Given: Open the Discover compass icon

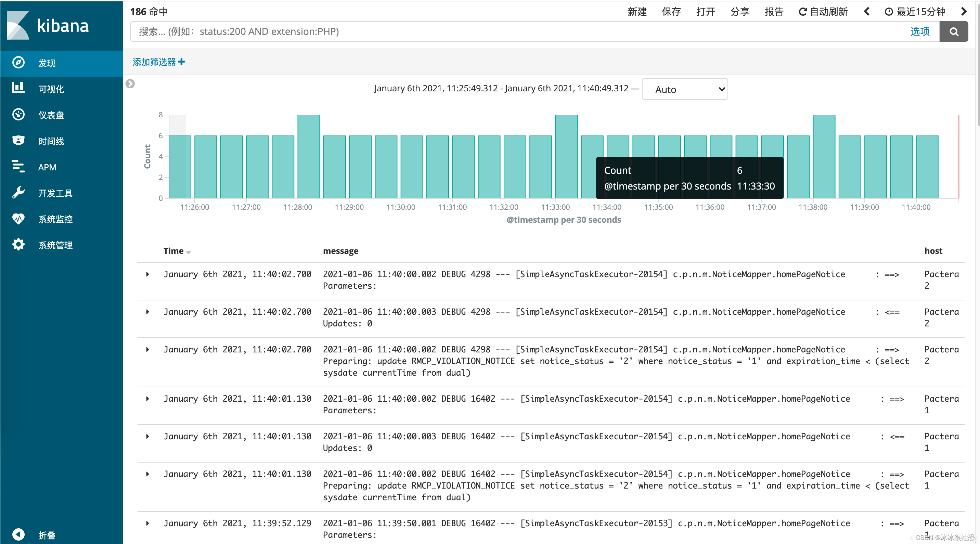Looking at the screenshot, I should 18,63.
